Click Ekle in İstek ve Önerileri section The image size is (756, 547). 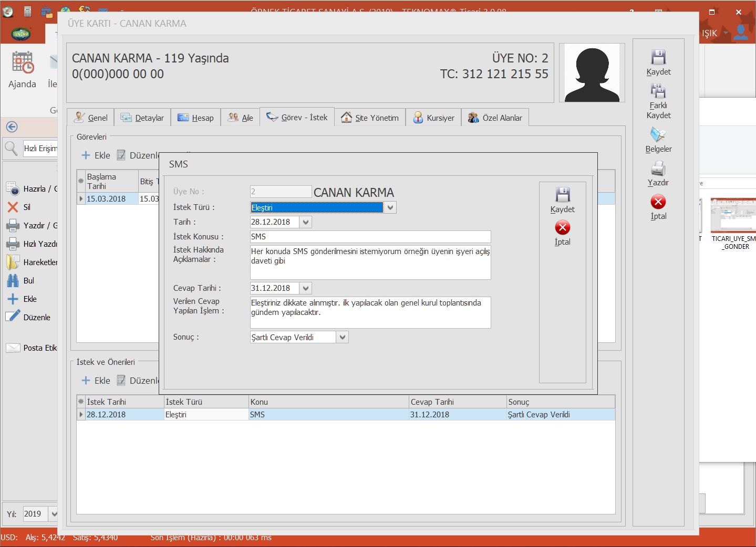click(x=96, y=381)
